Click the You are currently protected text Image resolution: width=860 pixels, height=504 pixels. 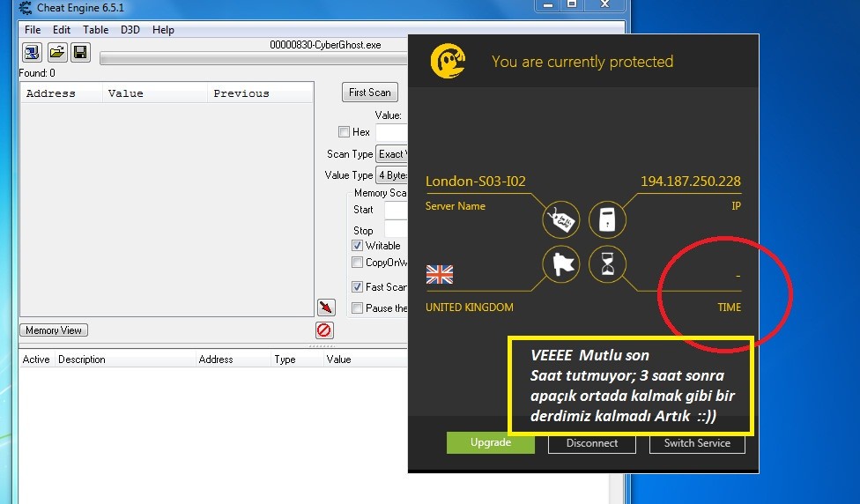pyautogui.click(x=582, y=62)
